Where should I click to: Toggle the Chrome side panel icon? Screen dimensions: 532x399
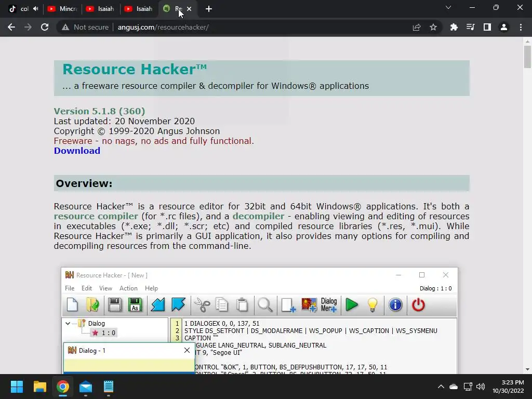487,27
